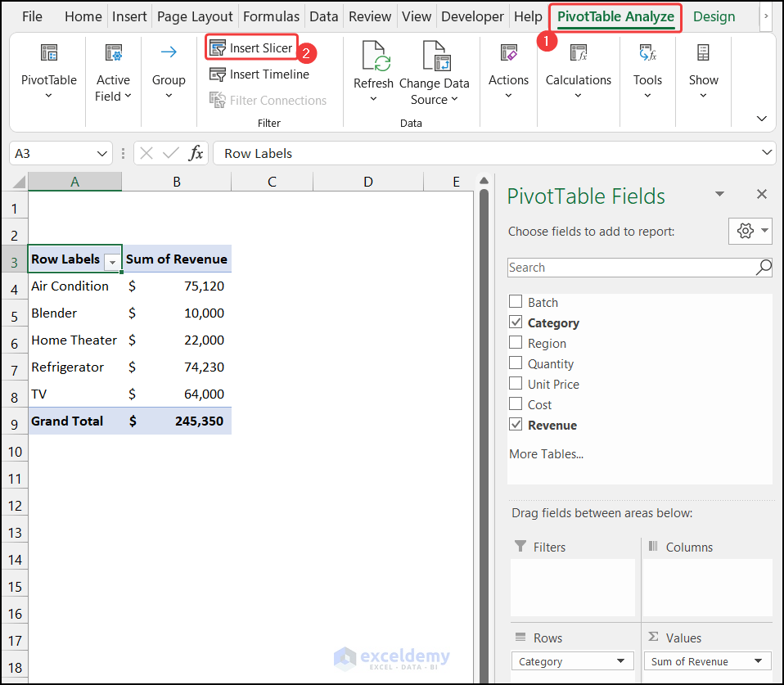
Task: Select row 10 header
Action: click(15, 452)
